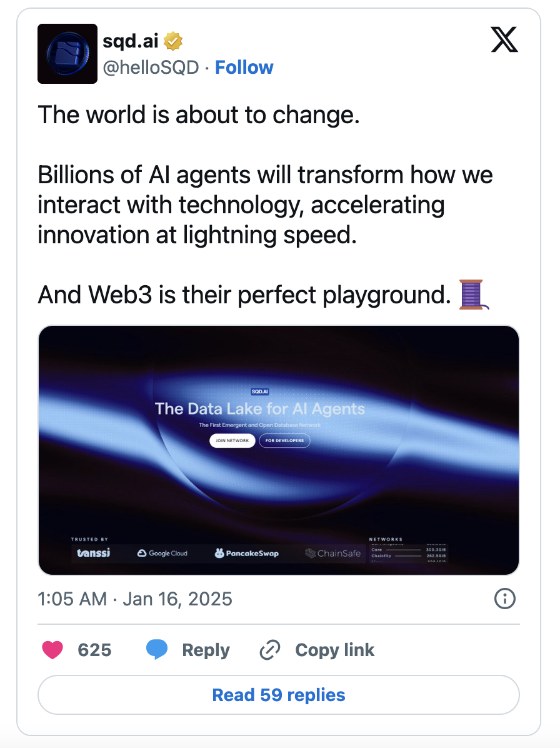Click the gold verified badge

pyautogui.click(x=173, y=42)
